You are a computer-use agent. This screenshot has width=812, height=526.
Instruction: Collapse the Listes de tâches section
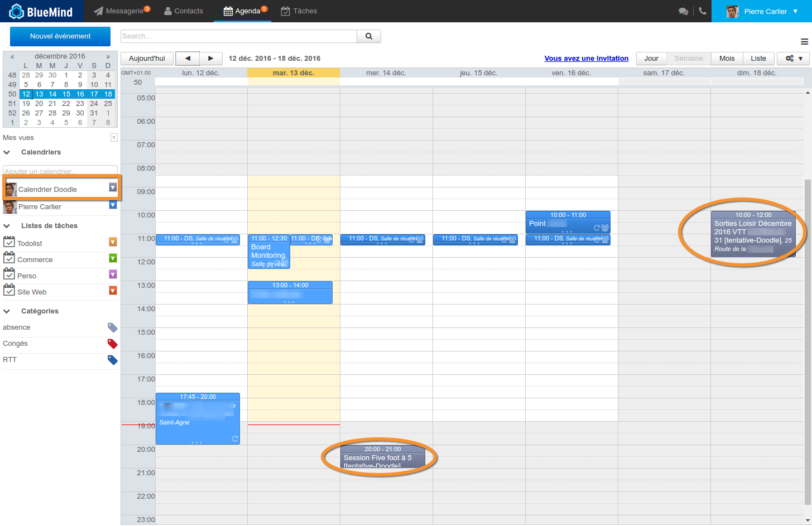tap(7, 225)
